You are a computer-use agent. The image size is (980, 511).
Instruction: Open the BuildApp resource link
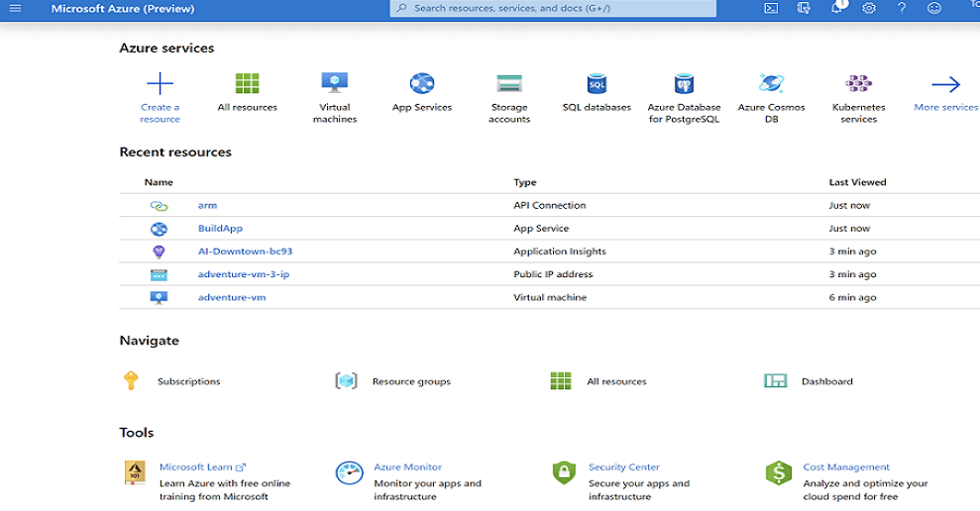pos(220,228)
